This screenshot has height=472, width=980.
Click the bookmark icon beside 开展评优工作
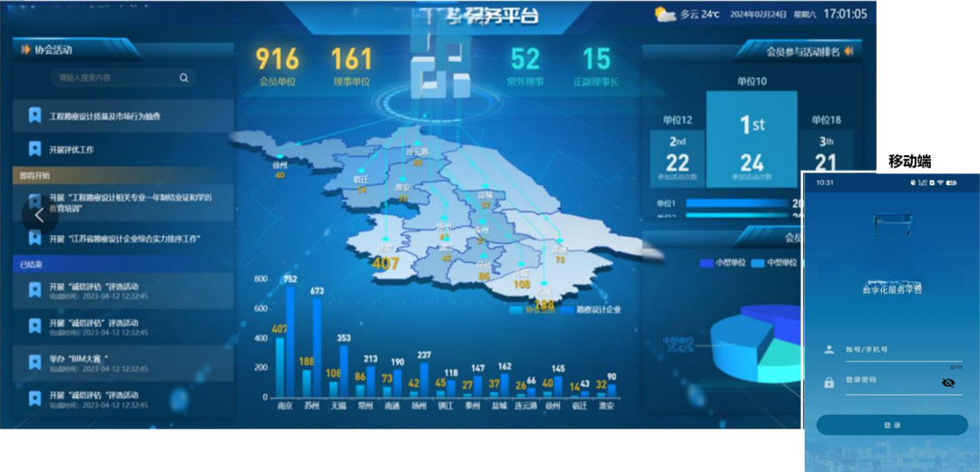click(35, 150)
